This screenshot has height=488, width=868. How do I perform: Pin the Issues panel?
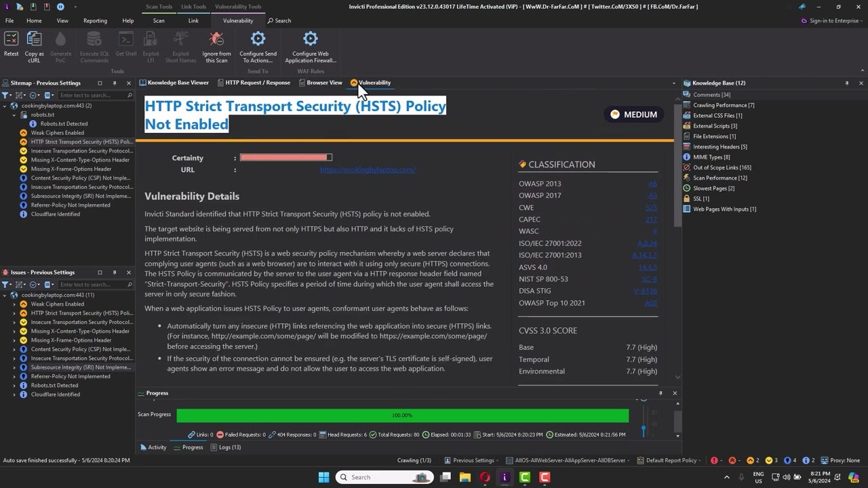coord(114,272)
